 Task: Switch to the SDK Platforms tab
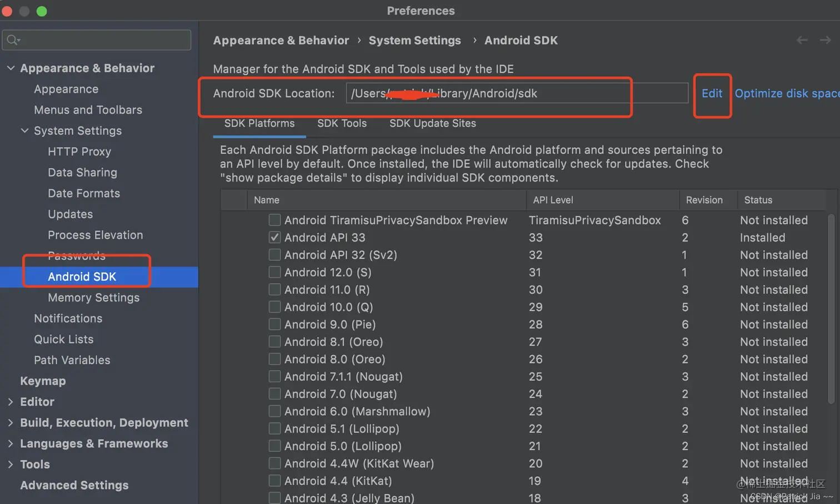tap(259, 123)
